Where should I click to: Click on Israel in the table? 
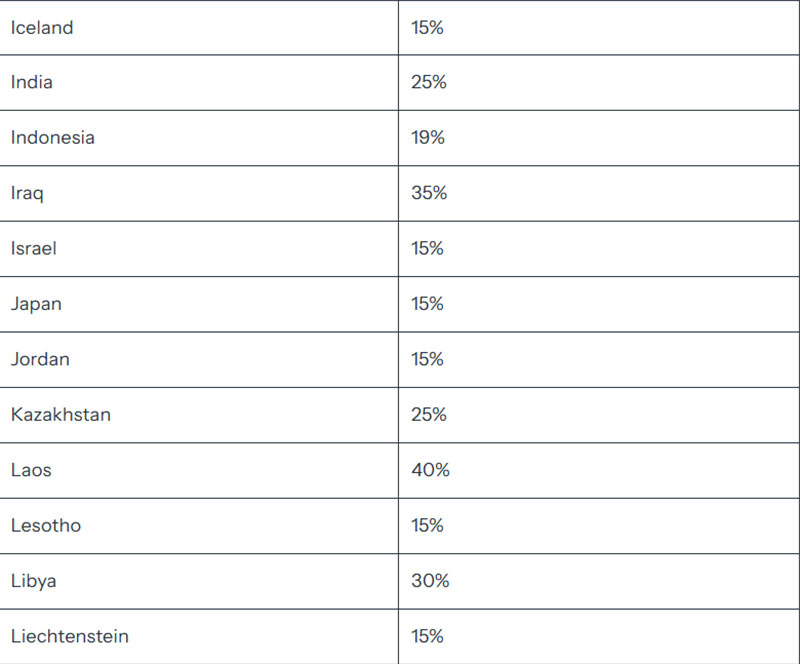(34, 249)
